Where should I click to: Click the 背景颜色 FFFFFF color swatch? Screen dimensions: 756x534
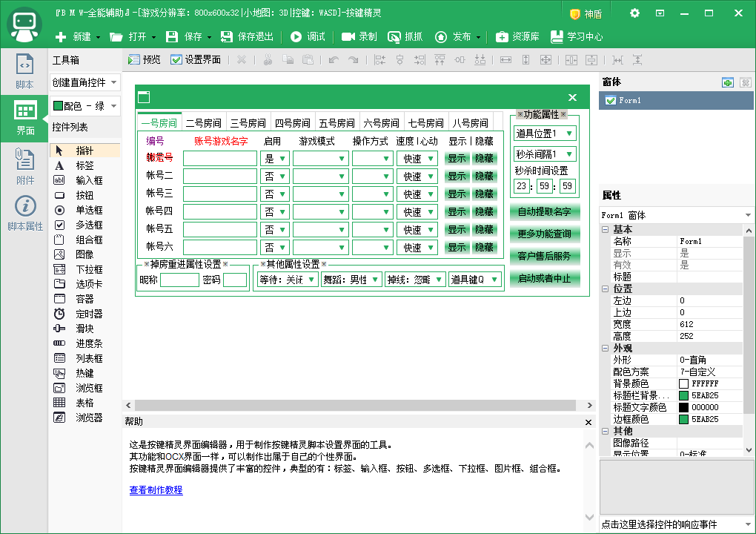pos(683,383)
